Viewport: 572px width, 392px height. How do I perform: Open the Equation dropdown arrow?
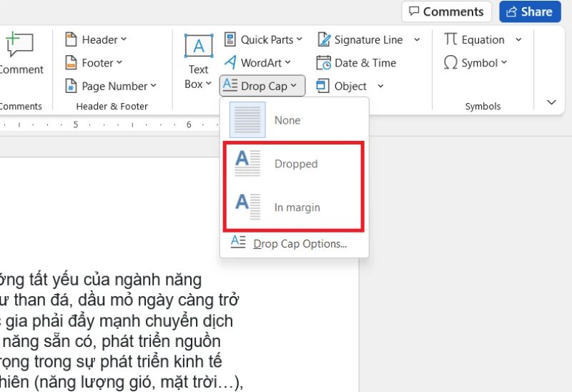[518, 39]
